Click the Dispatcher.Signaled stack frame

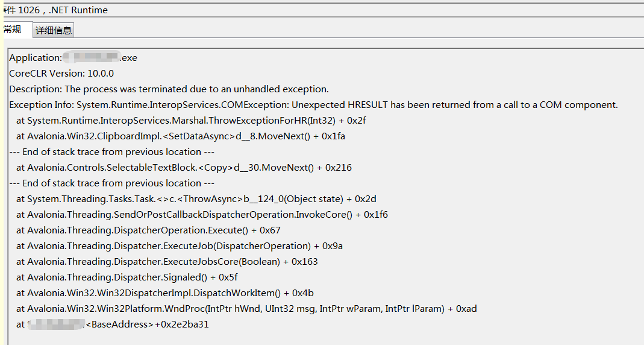(127, 277)
